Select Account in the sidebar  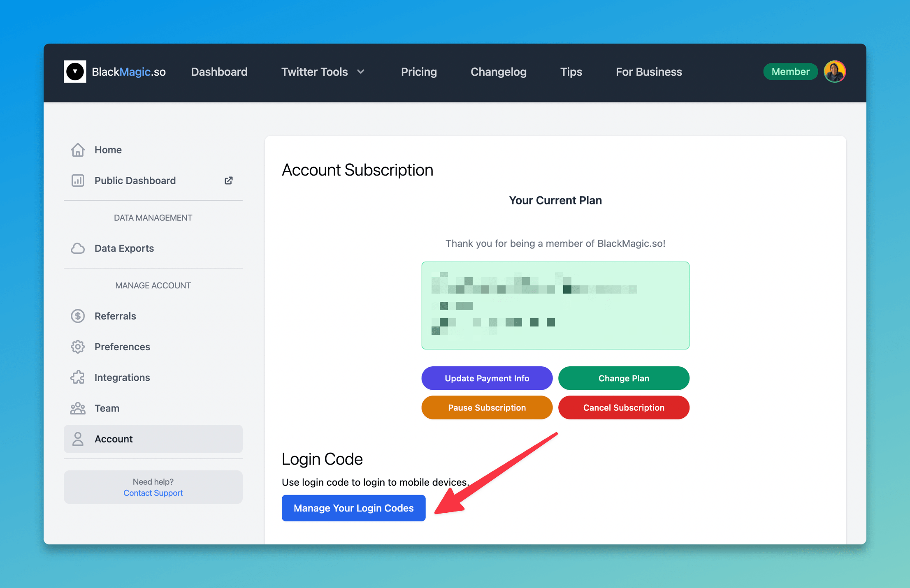tap(153, 439)
